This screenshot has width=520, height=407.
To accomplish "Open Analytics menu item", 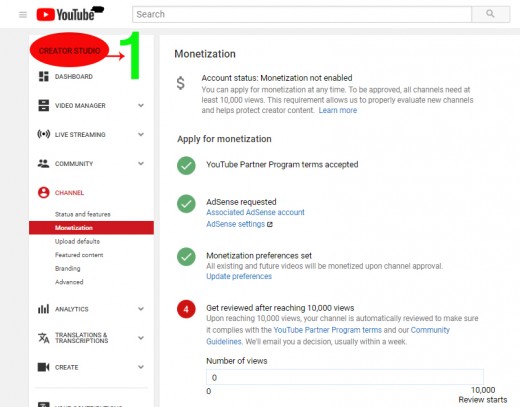I will pos(72,309).
